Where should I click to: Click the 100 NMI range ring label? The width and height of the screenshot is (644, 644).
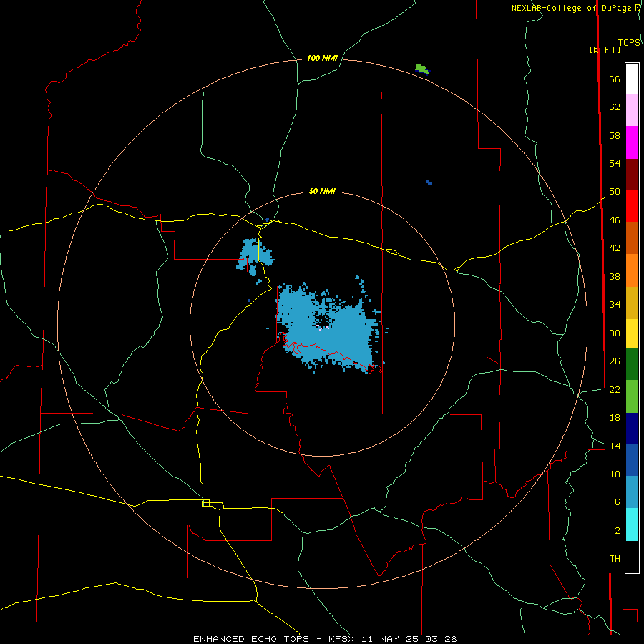[322, 58]
